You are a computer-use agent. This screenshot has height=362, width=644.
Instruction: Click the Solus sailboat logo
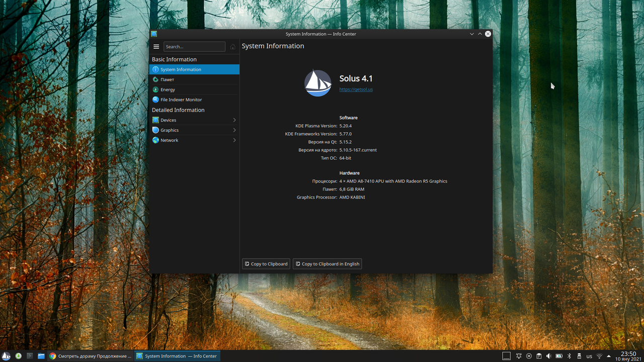click(318, 82)
